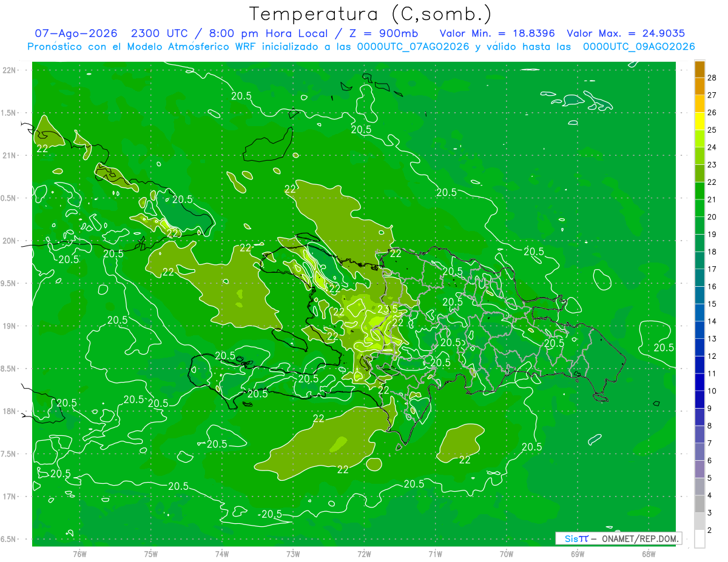Click the '71W' longitude axis label
Image resolution: width=728 pixels, height=562 pixels.
click(435, 554)
